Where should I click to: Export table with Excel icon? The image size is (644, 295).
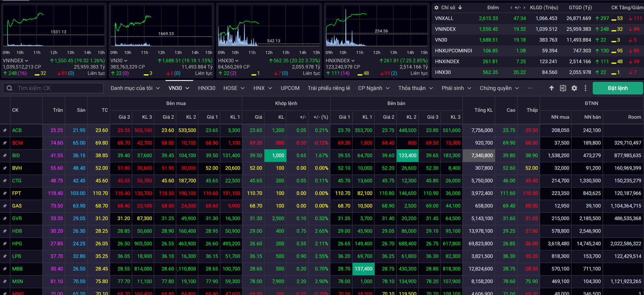coord(563,88)
